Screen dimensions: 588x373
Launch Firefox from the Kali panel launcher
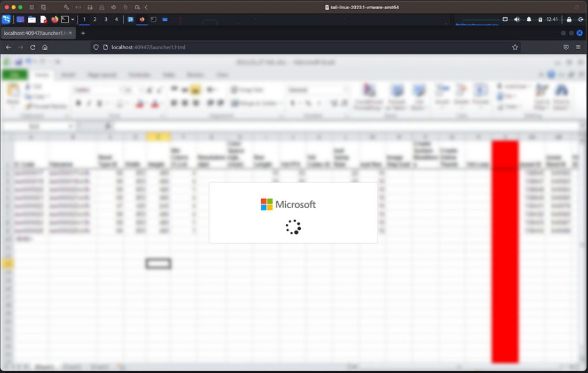coord(55,19)
